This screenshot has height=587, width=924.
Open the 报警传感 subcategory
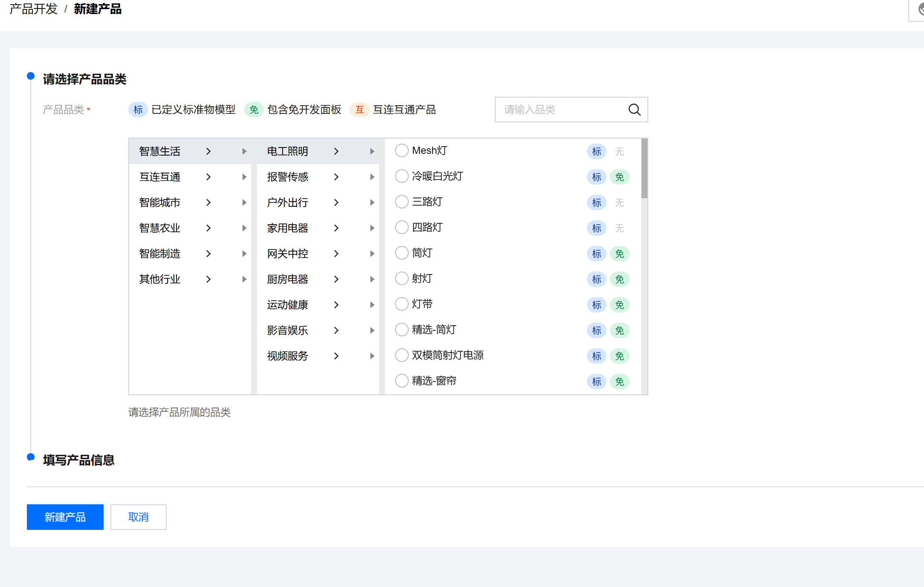[x=288, y=177]
